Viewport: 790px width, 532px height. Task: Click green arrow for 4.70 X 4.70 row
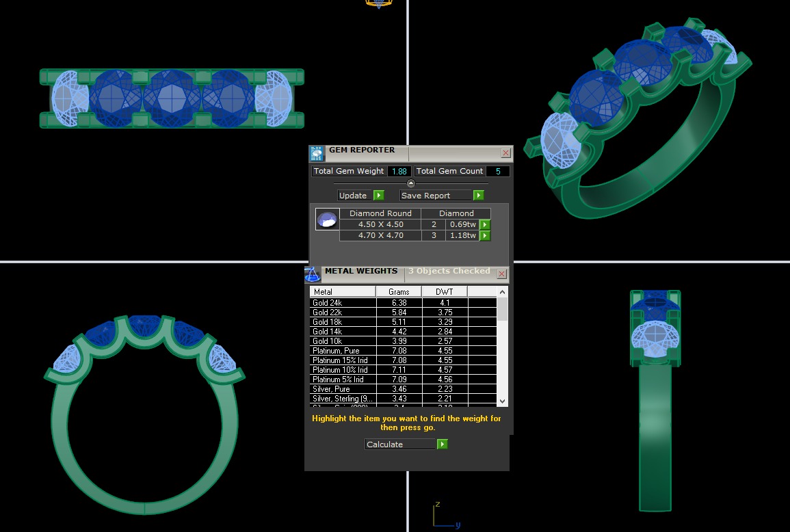pyautogui.click(x=485, y=235)
